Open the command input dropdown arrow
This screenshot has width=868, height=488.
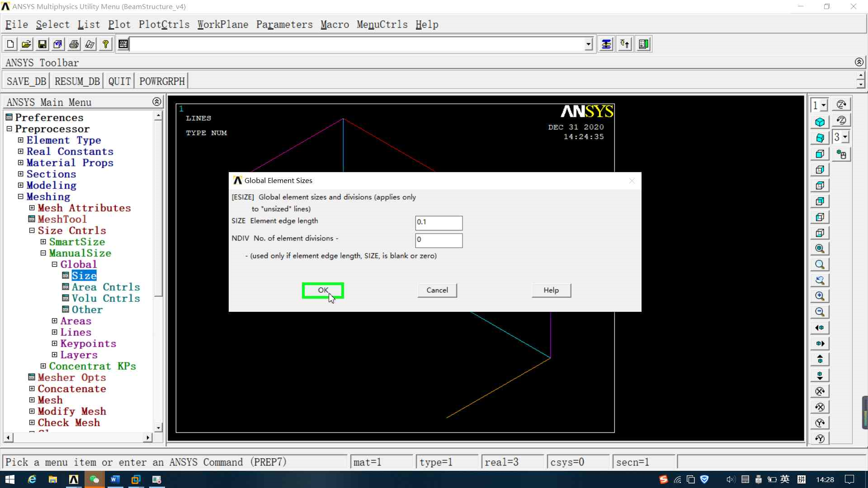(588, 44)
